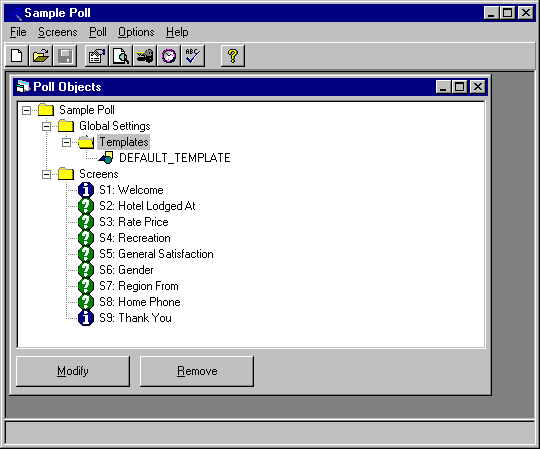Collapse the Global Settings folder

[46, 126]
